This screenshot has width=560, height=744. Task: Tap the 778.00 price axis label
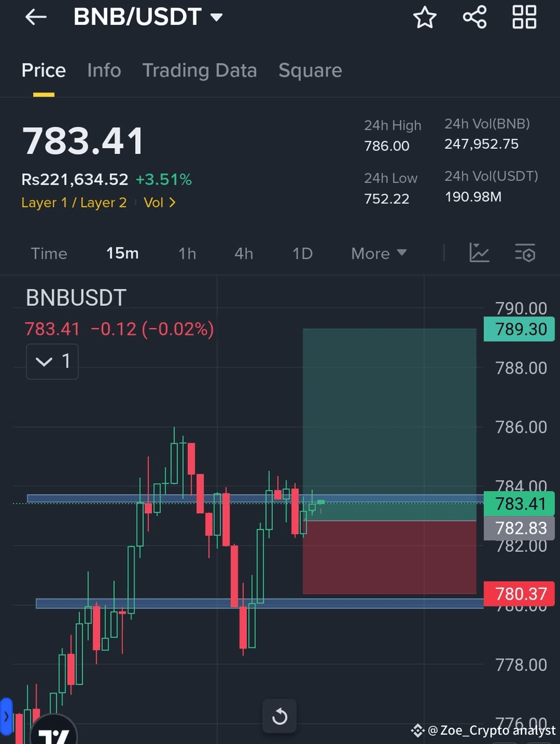[x=521, y=665]
